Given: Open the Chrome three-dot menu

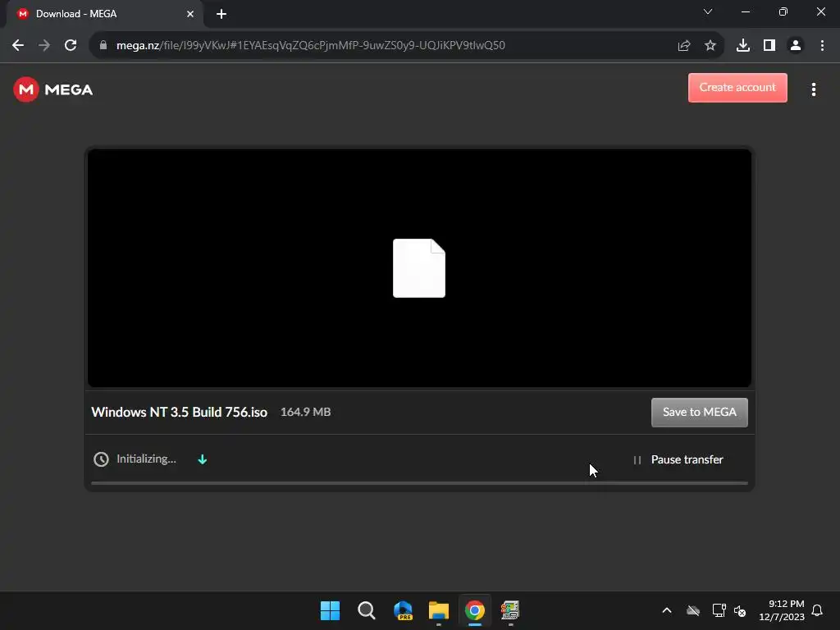Looking at the screenshot, I should point(822,46).
